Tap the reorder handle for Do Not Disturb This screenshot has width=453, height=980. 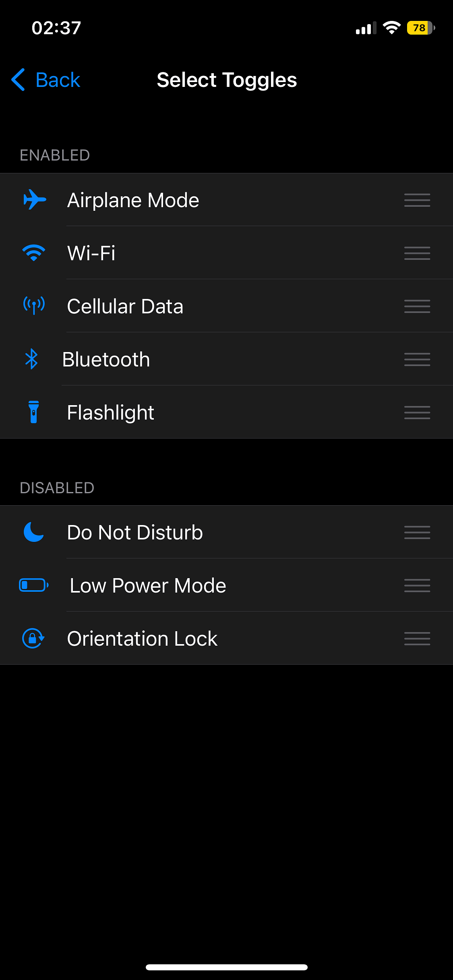[417, 532]
